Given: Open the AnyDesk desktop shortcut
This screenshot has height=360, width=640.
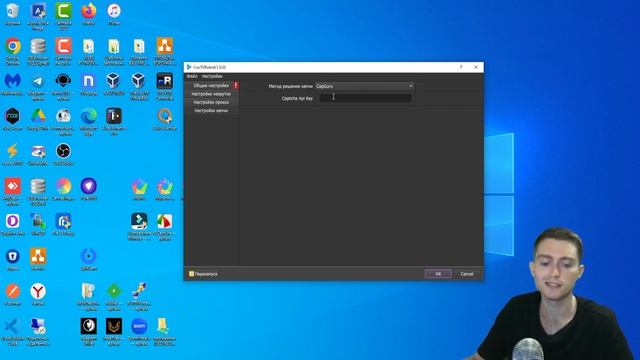Looking at the screenshot, I should 13,191.
